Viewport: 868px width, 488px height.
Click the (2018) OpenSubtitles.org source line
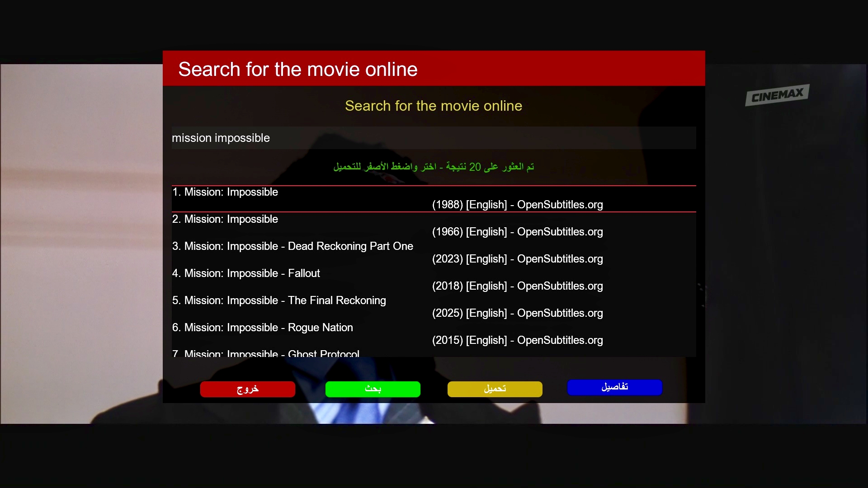(x=517, y=286)
